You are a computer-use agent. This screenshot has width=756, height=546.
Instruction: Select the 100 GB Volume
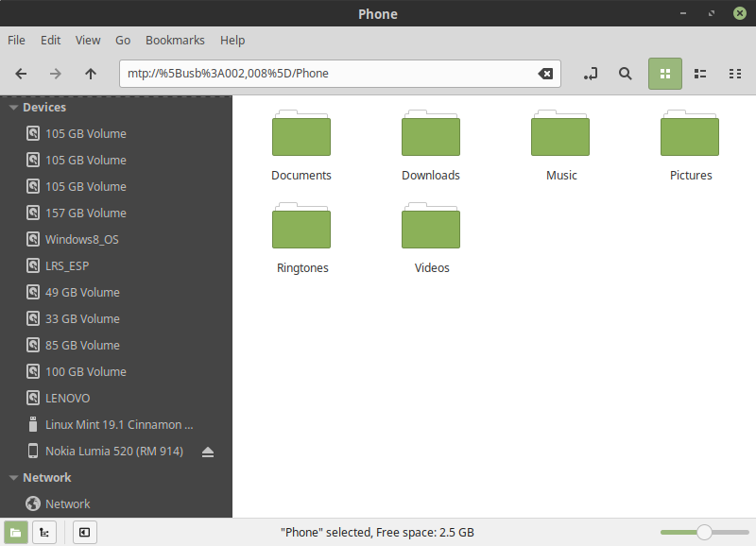point(116,372)
